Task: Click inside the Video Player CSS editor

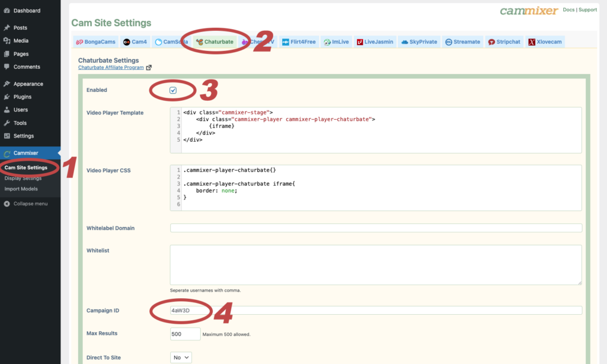Action: tap(376, 188)
